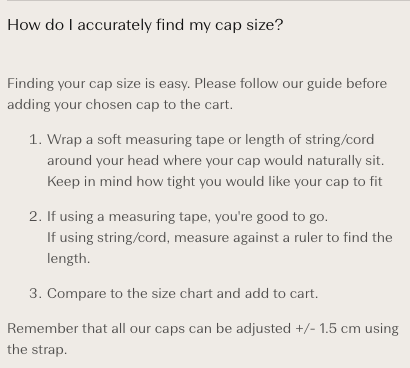Image resolution: width=410 pixels, height=368 pixels.
Task: Click the line "If using a measuring tape, you're good to go."
Action: 187,217
